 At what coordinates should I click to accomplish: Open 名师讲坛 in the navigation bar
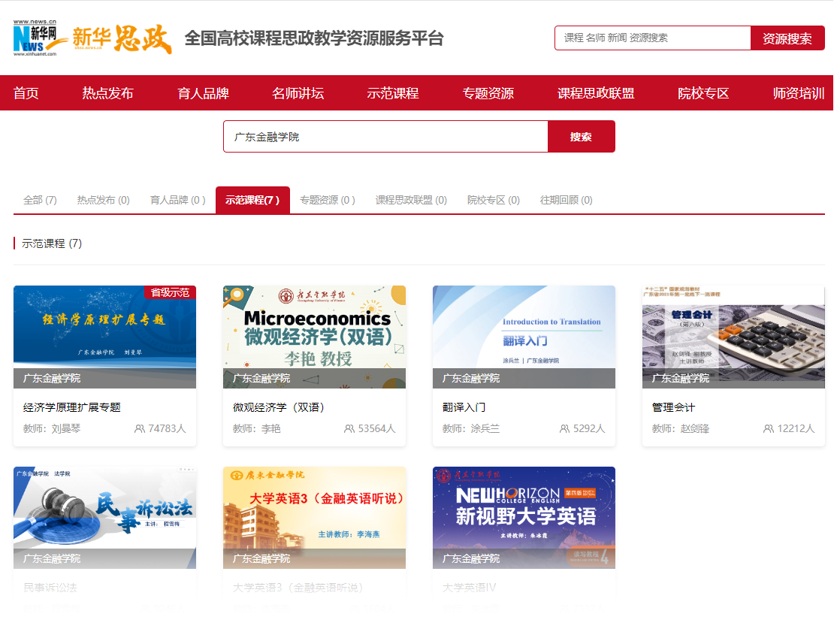[298, 93]
